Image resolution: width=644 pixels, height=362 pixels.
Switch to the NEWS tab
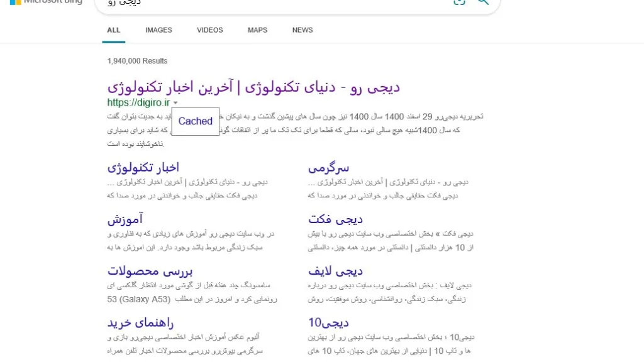click(x=303, y=30)
